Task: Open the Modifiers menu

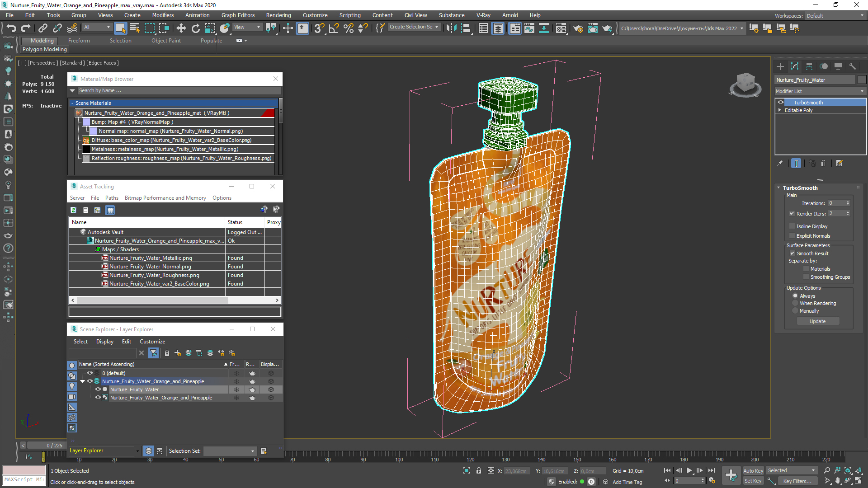Action: tap(163, 15)
